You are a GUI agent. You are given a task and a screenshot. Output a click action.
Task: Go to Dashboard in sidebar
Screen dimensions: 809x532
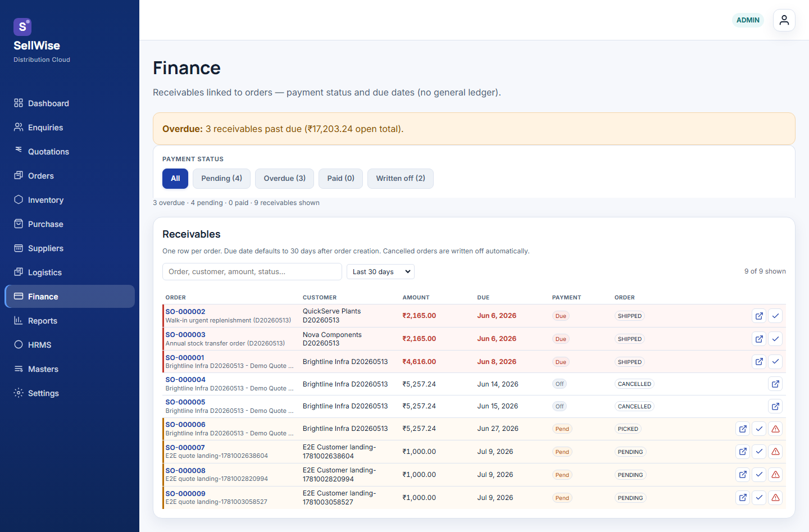[x=70, y=103]
